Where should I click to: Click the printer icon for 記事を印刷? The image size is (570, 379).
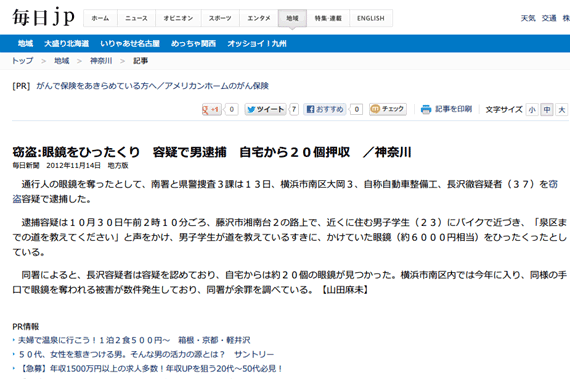pyautogui.click(x=426, y=109)
